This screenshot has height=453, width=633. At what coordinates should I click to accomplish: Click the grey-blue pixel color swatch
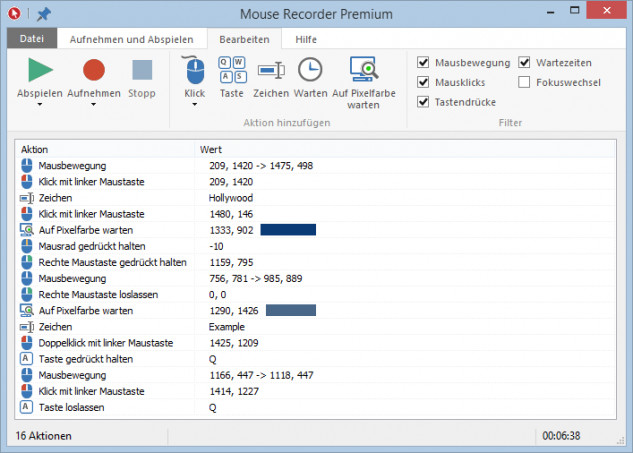[291, 310]
